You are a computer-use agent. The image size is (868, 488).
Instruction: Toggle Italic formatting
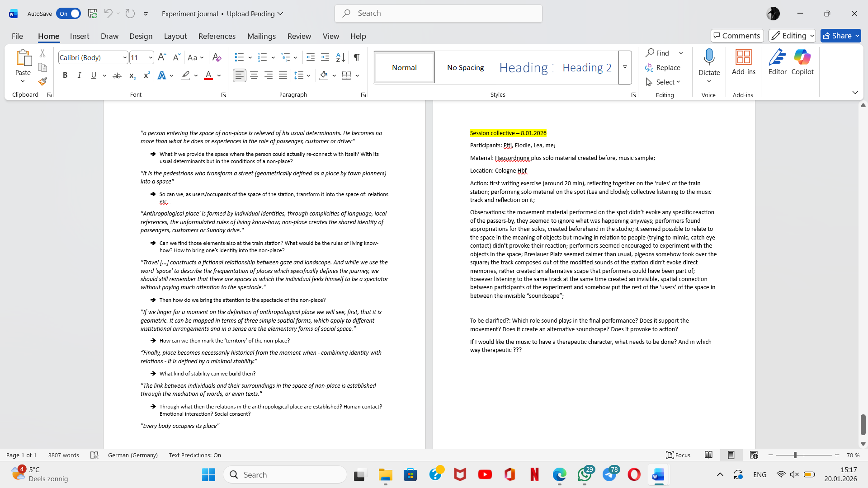pyautogui.click(x=79, y=75)
